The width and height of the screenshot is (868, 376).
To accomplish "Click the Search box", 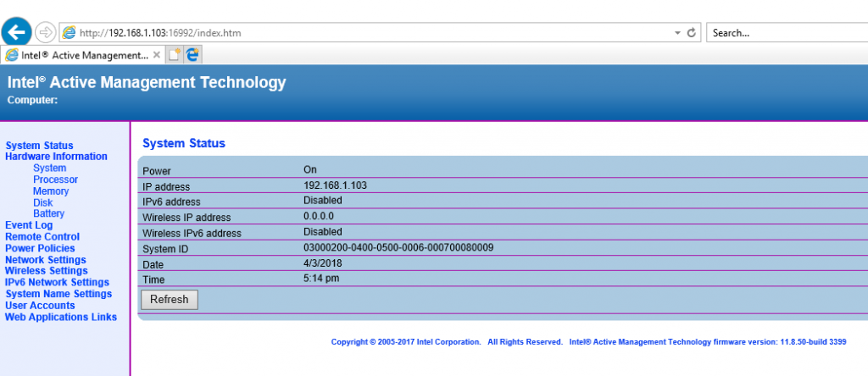I will pyautogui.click(x=787, y=33).
